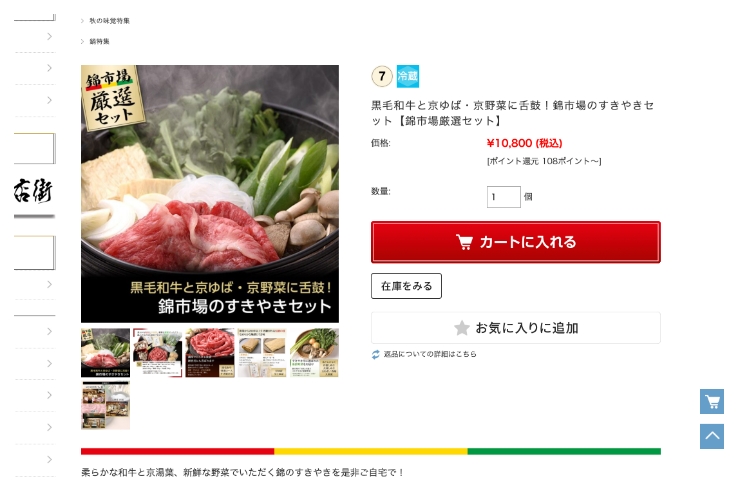Screen dimensions: 738x492
Task: Click the circled number 7 badge
Action: (x=382, y=76)
